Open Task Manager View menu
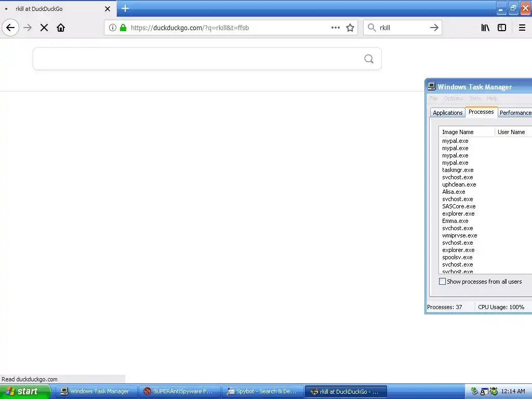This screenshot has height=399, width=532. 475,98
